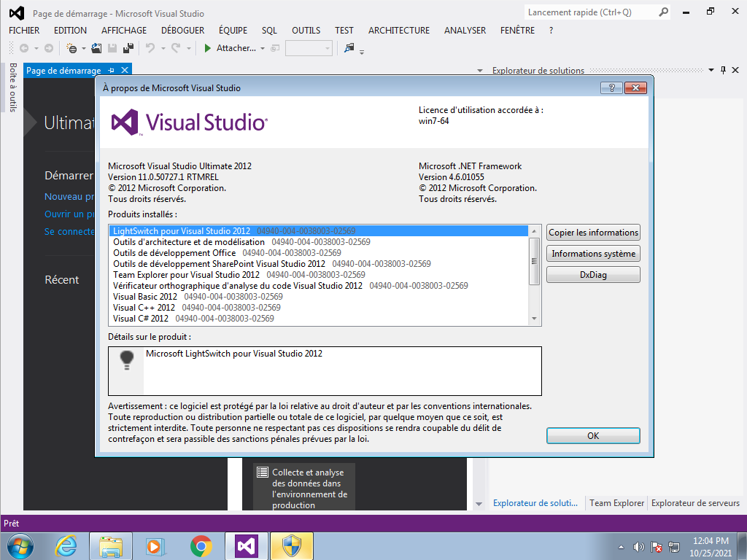Image resolution: width=747 pixels, height=560 pixels.
Task: Click the dialog's help question mark button
Action: [611, 88]
